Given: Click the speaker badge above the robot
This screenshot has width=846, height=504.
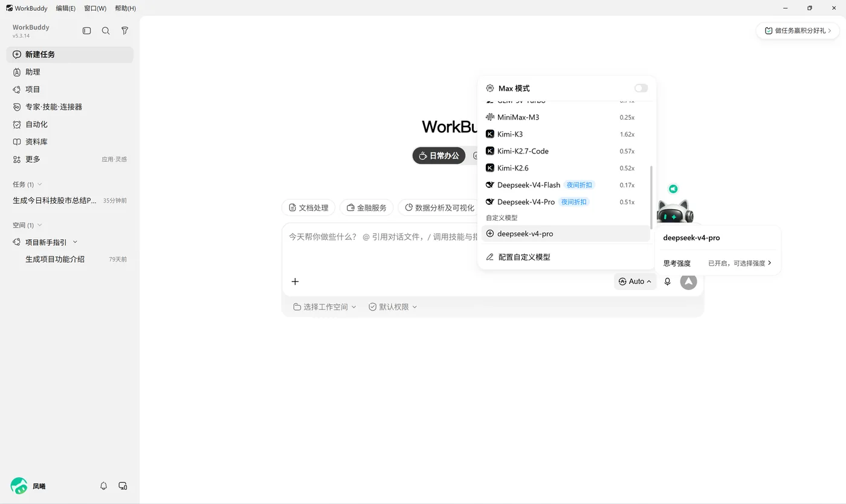Looking at the screenshot, I should pos(673,189).
